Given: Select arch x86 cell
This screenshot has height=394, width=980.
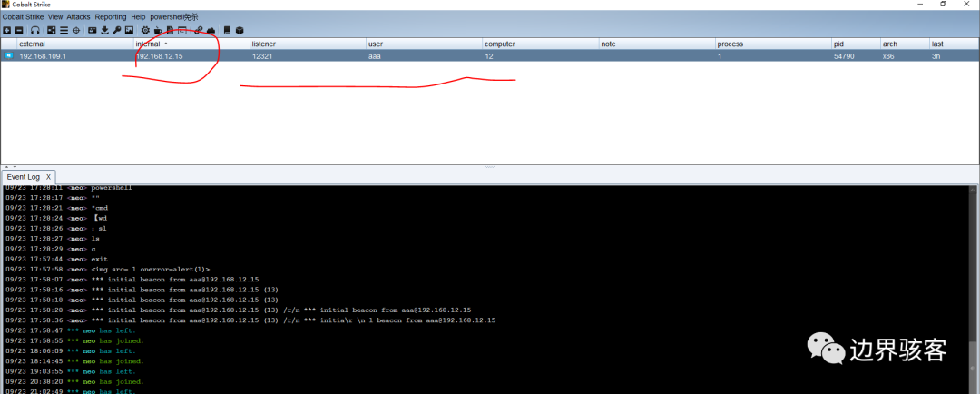Looking at the screenshot, I should click(x=905, y=55).
